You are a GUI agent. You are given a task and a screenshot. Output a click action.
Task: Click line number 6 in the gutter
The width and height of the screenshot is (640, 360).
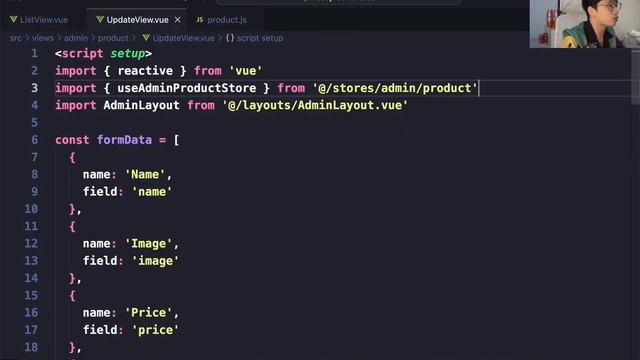[34, 140]
